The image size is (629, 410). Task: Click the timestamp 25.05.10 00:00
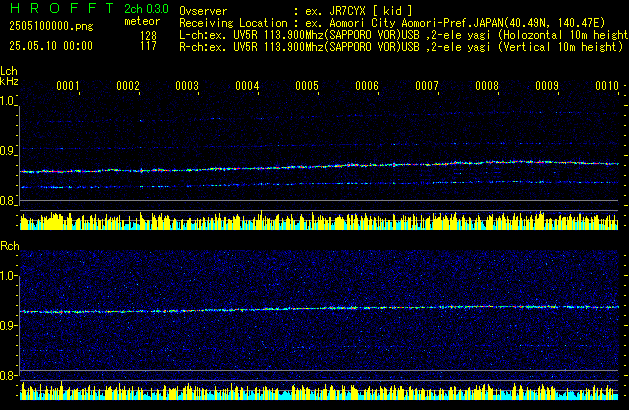[x=51, y=46]
